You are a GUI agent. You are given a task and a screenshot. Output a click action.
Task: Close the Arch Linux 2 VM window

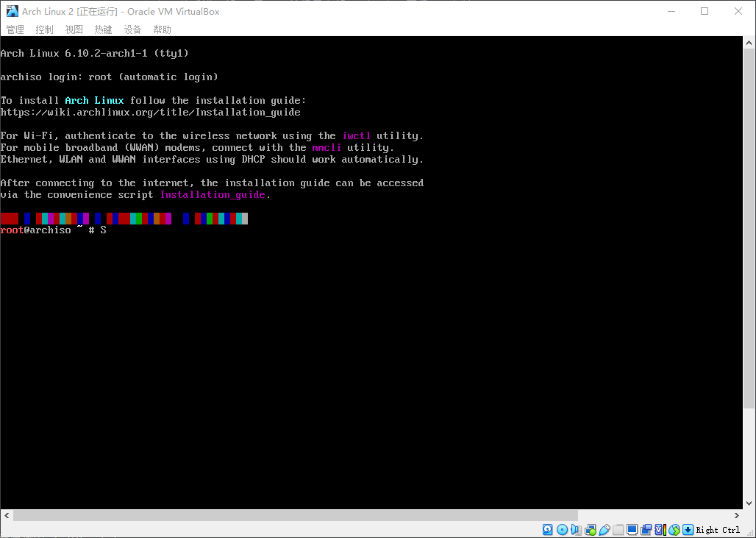[738, 11]
